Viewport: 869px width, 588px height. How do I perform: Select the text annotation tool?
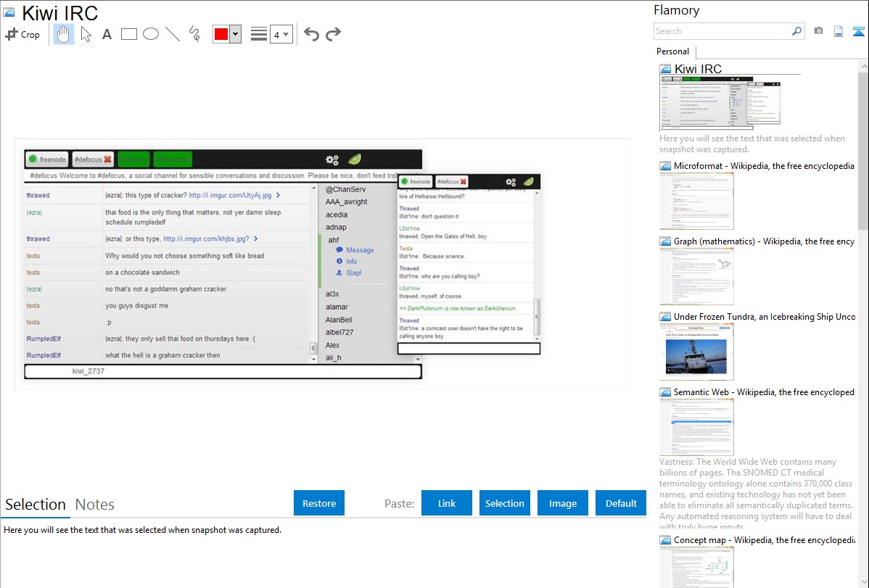(x=107, y=34)
